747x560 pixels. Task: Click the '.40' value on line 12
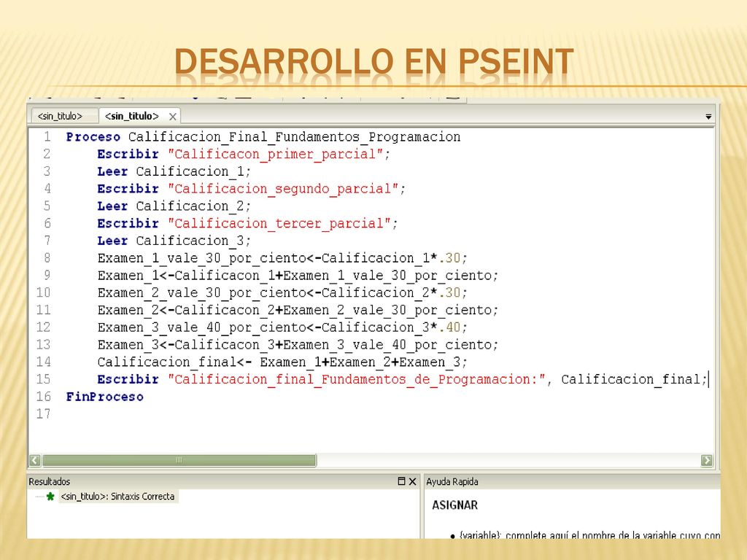pyautogui.click(x=449, y=327)
